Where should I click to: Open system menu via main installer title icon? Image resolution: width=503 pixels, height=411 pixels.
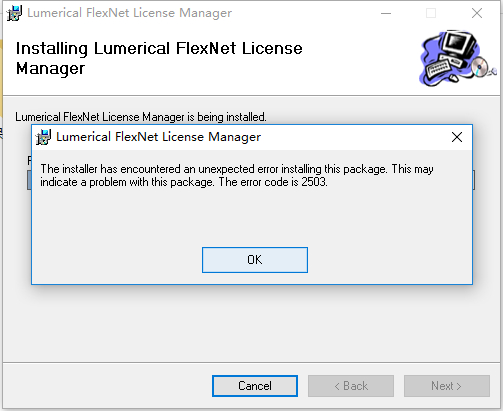pos(14,13)
